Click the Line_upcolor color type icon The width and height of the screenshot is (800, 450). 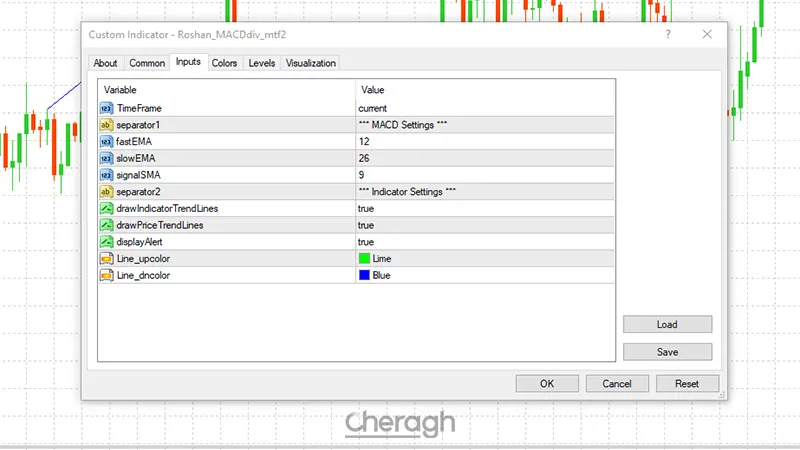(106, 258)
